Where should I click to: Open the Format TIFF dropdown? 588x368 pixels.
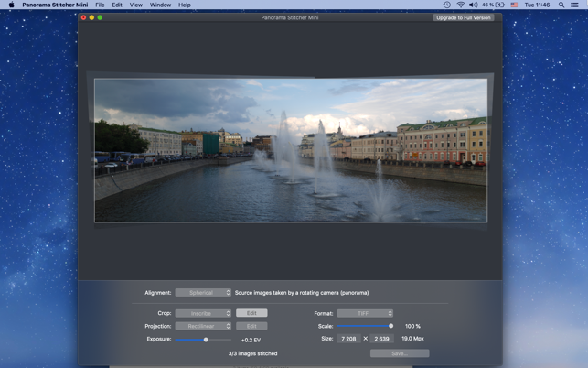coord(365,313)
